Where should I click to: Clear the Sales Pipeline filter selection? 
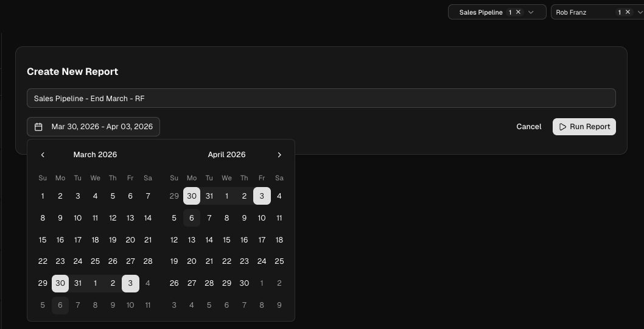(x=519, y=12)
